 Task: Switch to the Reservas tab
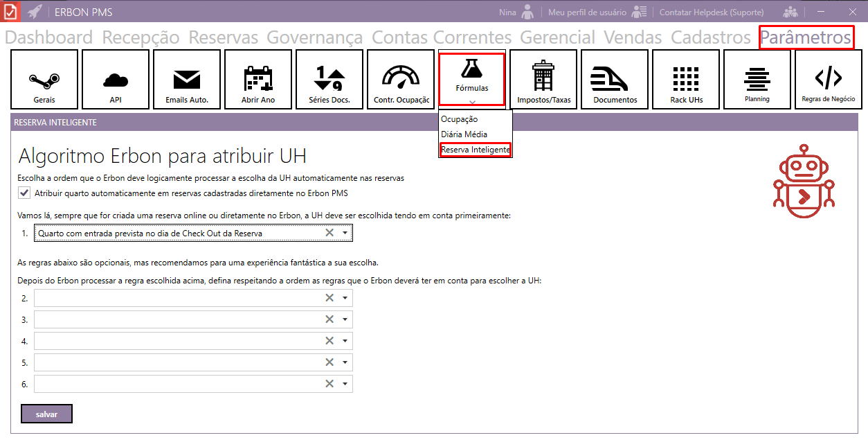click(x=223, y=37)
